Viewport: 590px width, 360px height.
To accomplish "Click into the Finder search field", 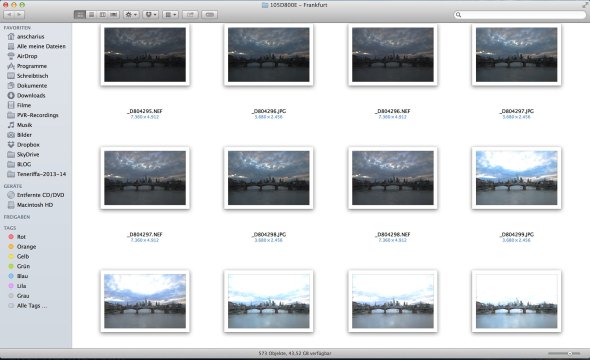I will click(x=520, y=15).
